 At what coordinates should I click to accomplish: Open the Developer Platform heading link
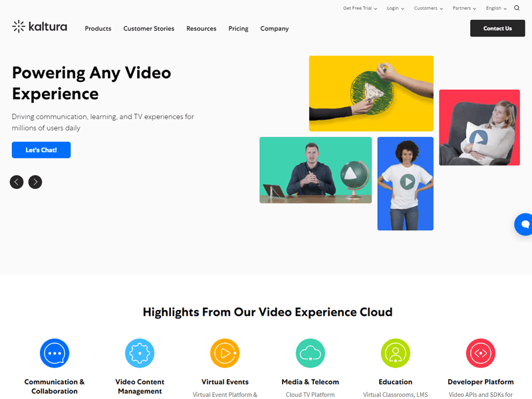pos(480,382)
